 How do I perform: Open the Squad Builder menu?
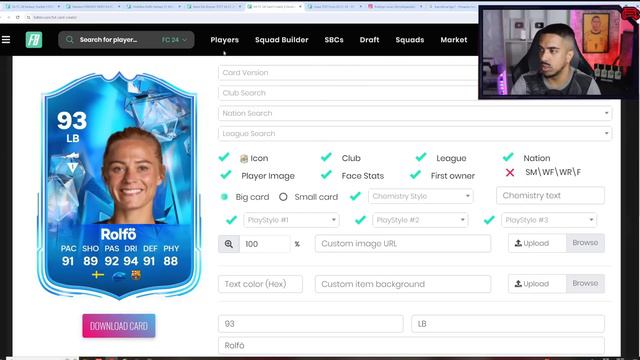tap(282, 40)
